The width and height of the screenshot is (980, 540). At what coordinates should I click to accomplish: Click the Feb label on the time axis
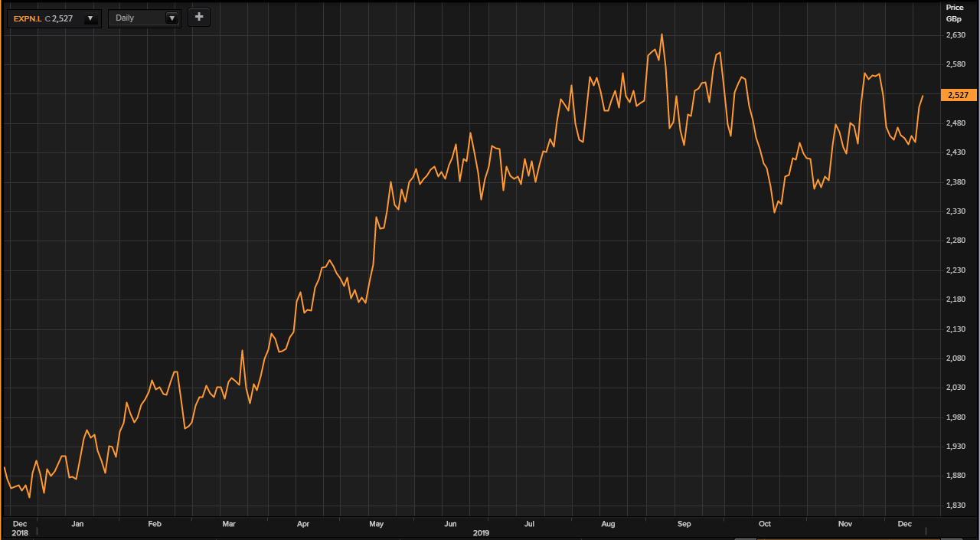pyautogui.click(x=155, y=525)
